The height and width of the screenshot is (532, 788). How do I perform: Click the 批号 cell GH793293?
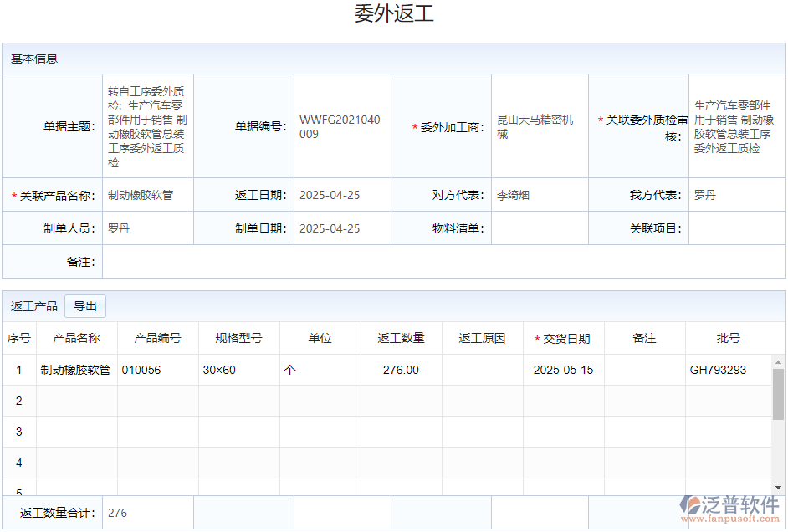(x=718, y=370)
